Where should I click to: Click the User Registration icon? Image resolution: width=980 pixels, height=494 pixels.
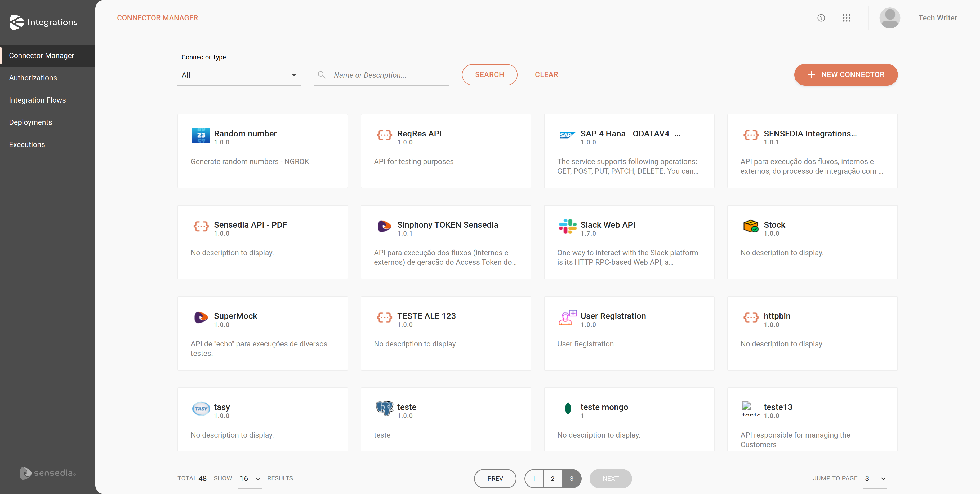567,317
